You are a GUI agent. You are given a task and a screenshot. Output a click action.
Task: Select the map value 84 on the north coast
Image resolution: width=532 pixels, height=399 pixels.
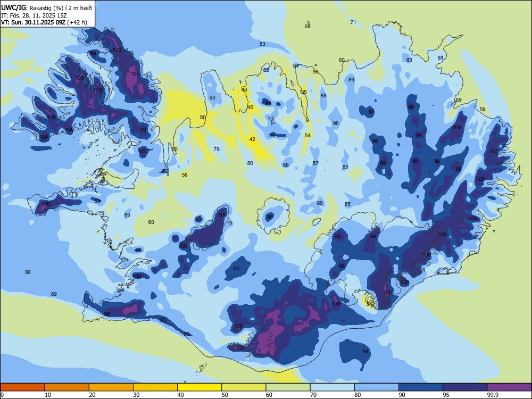pos(296,66)
